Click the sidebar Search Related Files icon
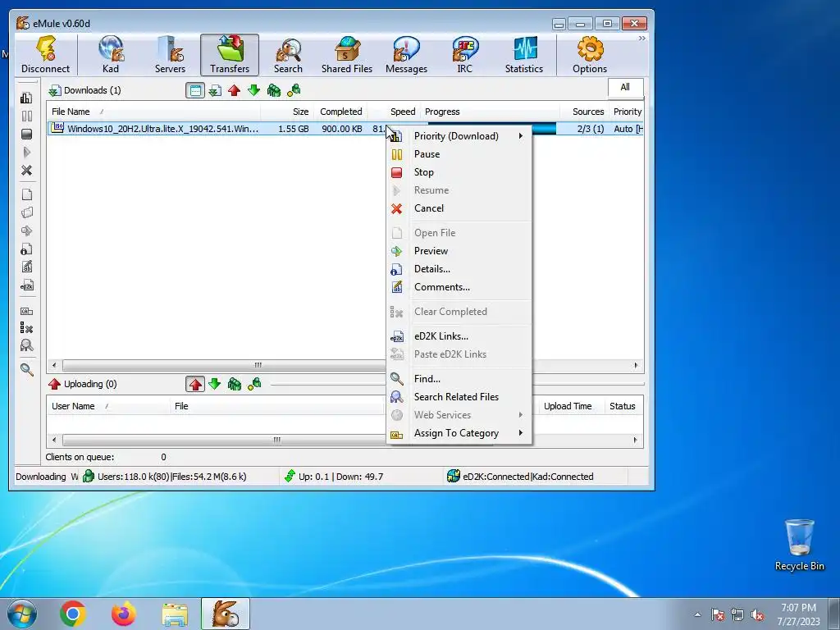The image size is (840, 630). pyautogui.click(x=26, y=345)
